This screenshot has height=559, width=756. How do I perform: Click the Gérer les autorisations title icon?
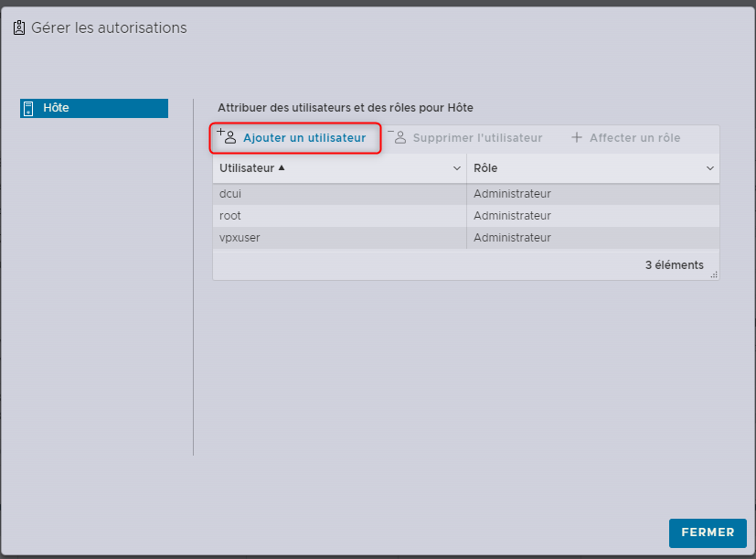click(18, 28)
